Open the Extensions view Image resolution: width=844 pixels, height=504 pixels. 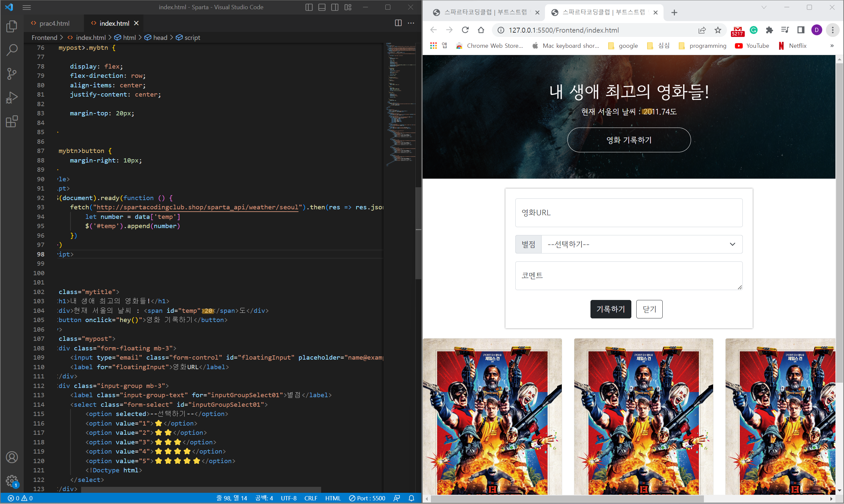12,122
